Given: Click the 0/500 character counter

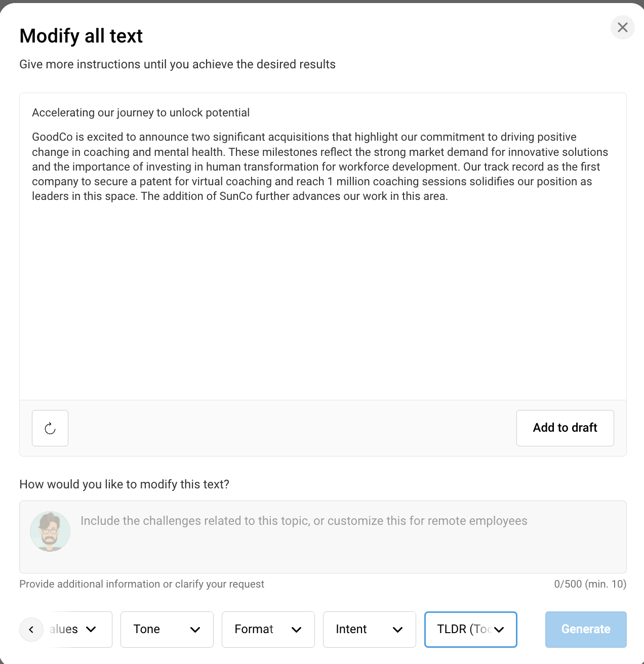Looking at the screenshot, I should (x=590, y=584).
